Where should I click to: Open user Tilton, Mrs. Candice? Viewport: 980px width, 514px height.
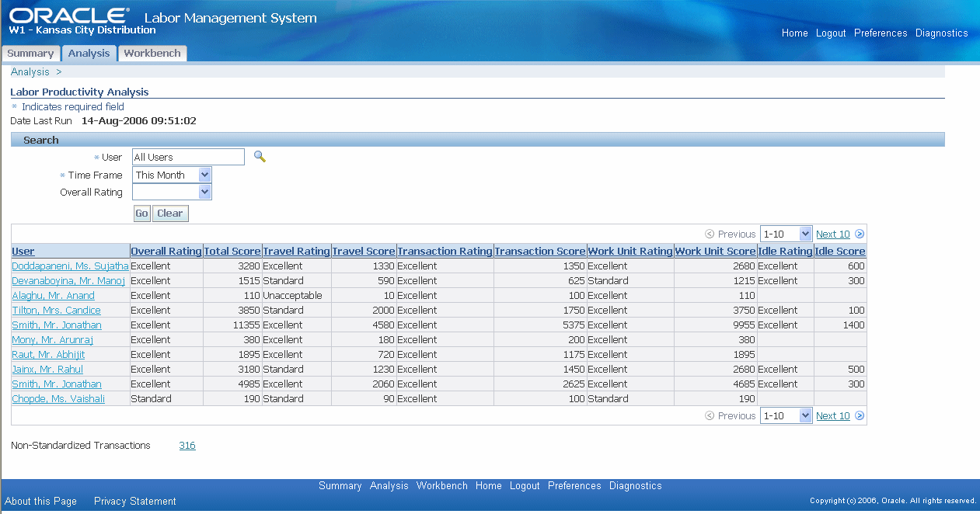(x=56, y=311)
